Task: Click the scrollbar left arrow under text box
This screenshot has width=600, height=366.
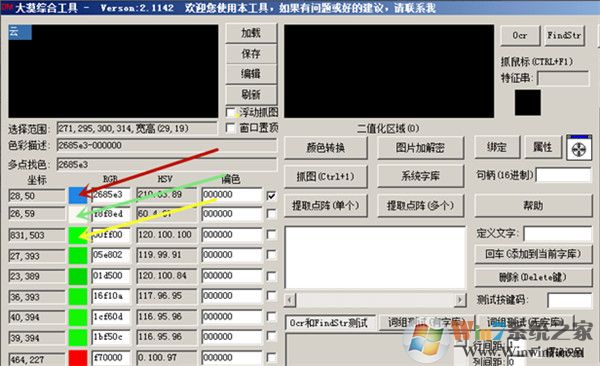Action: pyautogui.click(x=290, y=300)
